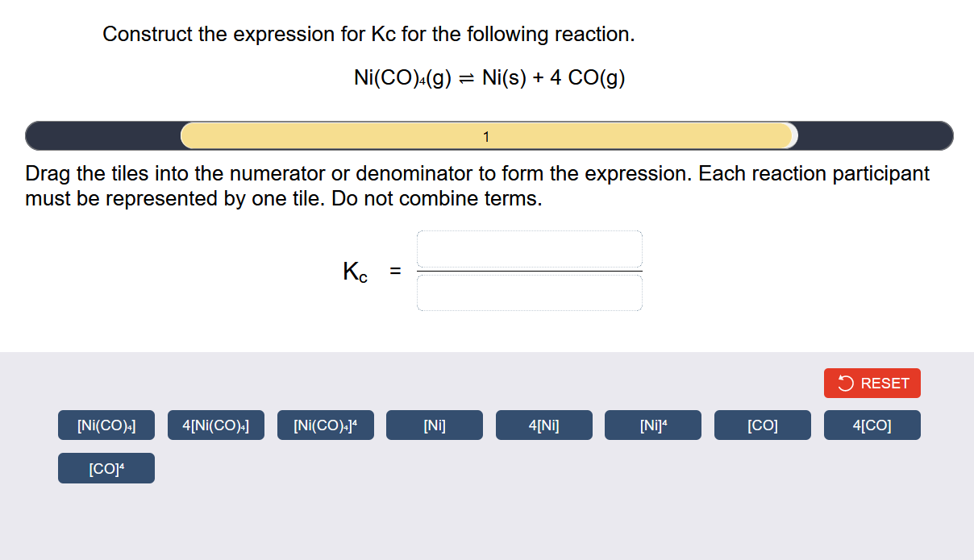Click the circular reset arrow icon
Image resolution: width=974 pixels, height=560 pixels.
[x=844, y=383]
